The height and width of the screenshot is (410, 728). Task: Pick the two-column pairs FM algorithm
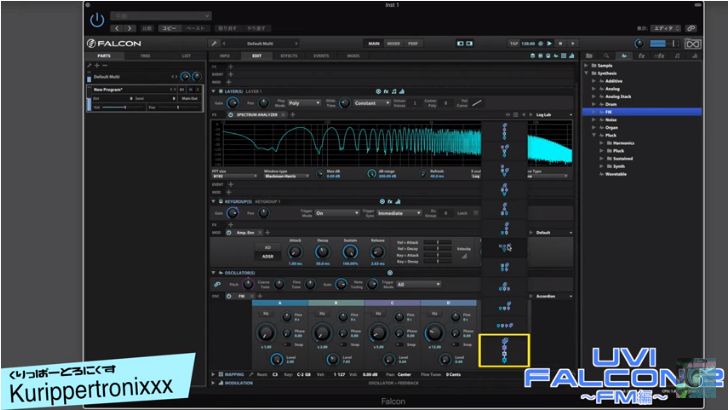pyautogui.click(x=504, y=267)
